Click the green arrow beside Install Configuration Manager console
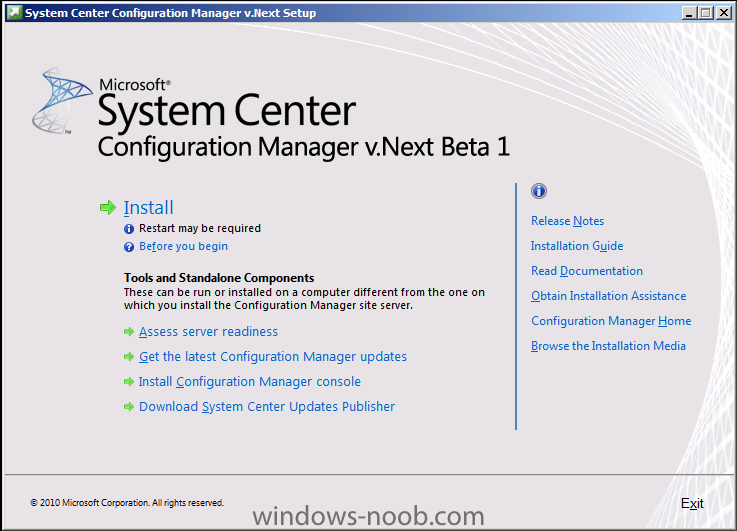Screen dimensions: 737x531 tap(129, 382)
